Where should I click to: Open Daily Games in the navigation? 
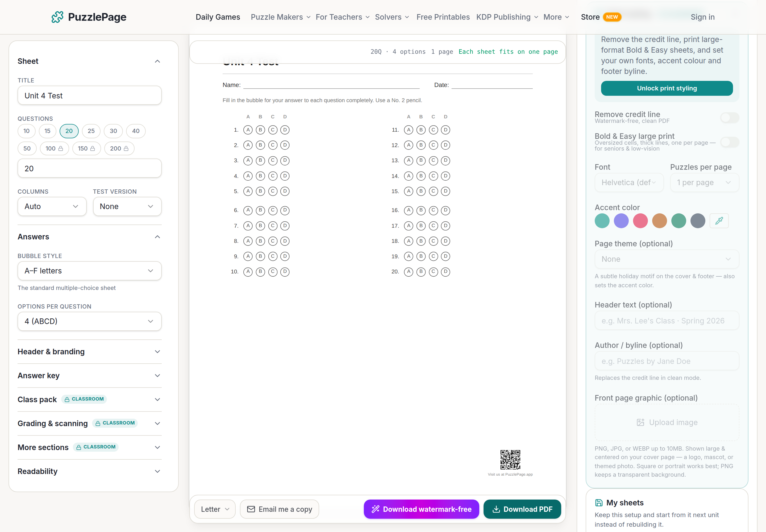218,17
